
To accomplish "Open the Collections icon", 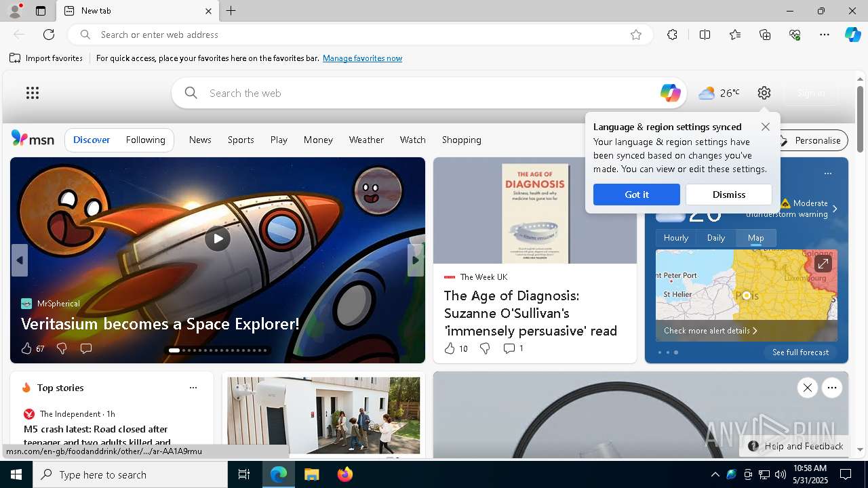I will click(x=765, y=35).
